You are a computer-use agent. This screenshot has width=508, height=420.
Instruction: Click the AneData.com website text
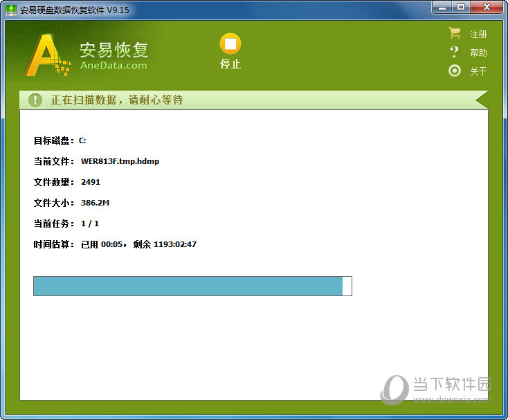click(x=114, y=66)
